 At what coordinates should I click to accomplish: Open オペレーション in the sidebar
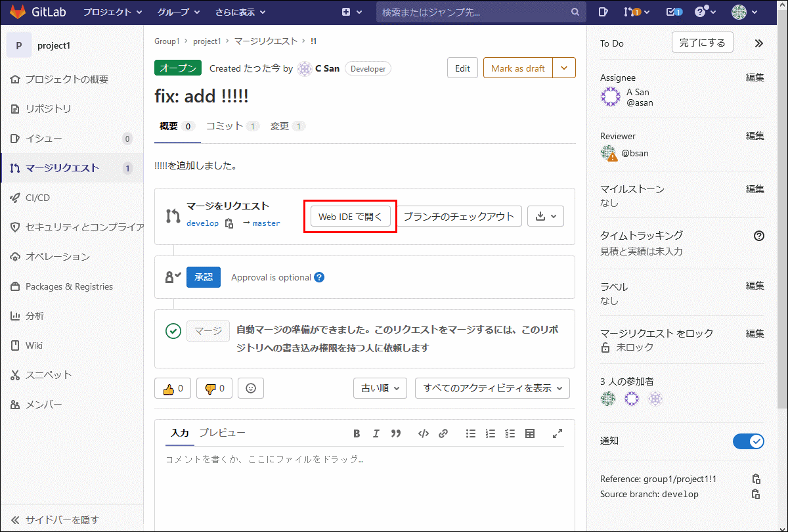click(x=72, y=257)
